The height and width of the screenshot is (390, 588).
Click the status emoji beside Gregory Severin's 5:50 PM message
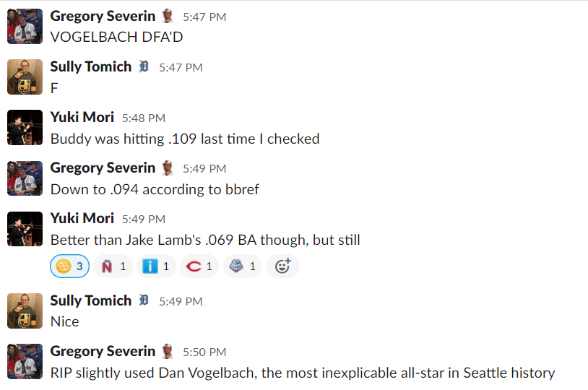tap(168, 351)
